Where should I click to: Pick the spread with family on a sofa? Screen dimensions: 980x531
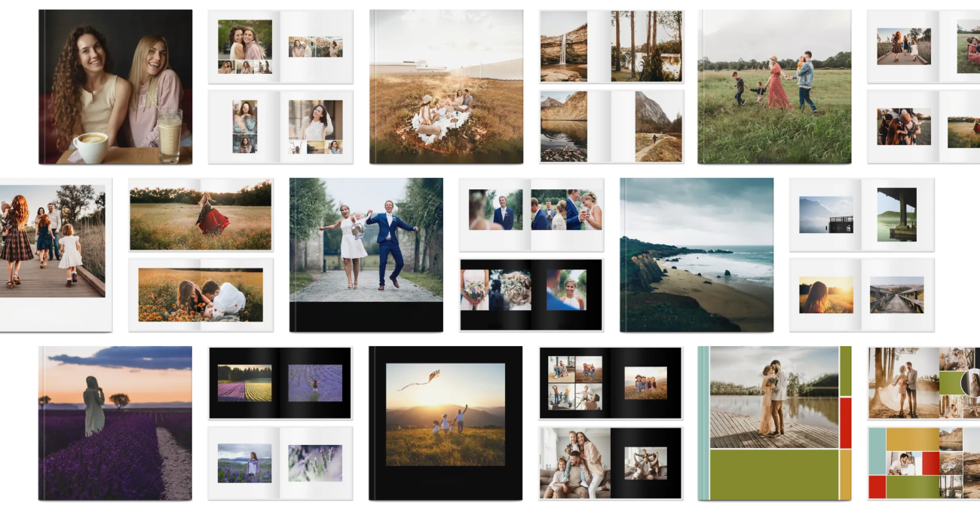pyautogui.click(x=611, y=463)
